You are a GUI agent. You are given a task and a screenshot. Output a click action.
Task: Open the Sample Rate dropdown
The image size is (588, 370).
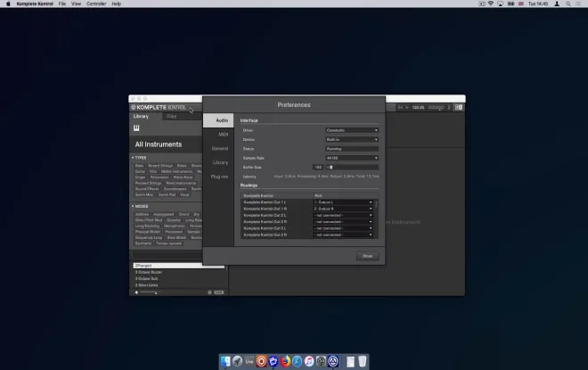point(352,158)
